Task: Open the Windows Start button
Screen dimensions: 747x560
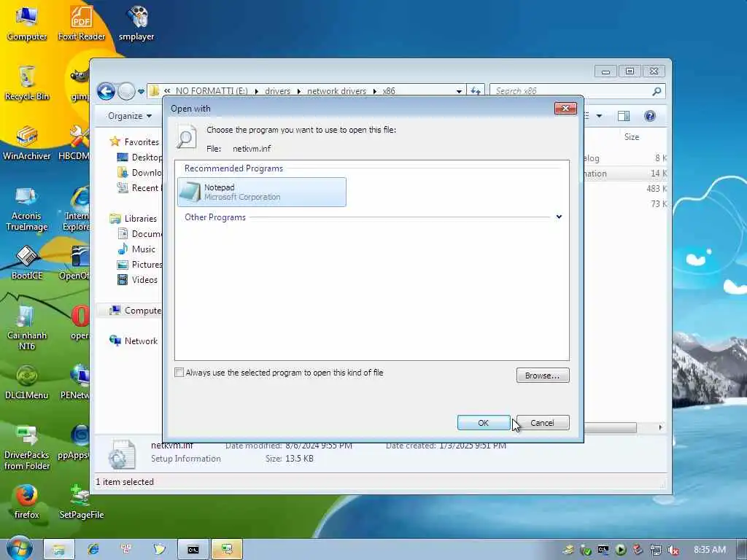Action: point(19,548)
